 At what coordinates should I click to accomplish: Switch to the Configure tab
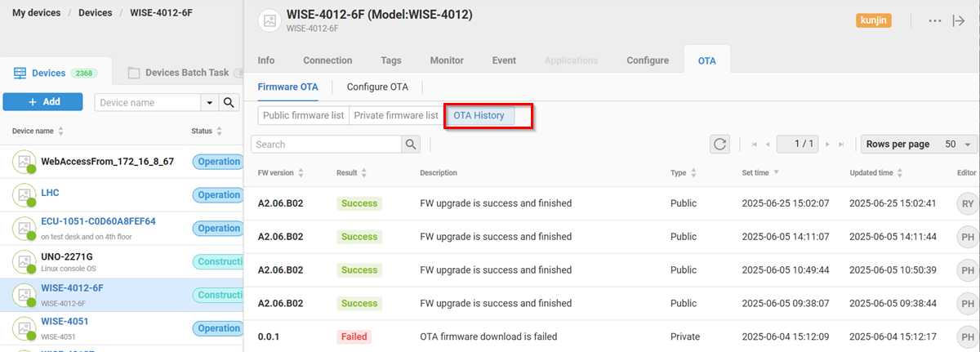coord(648,60)
